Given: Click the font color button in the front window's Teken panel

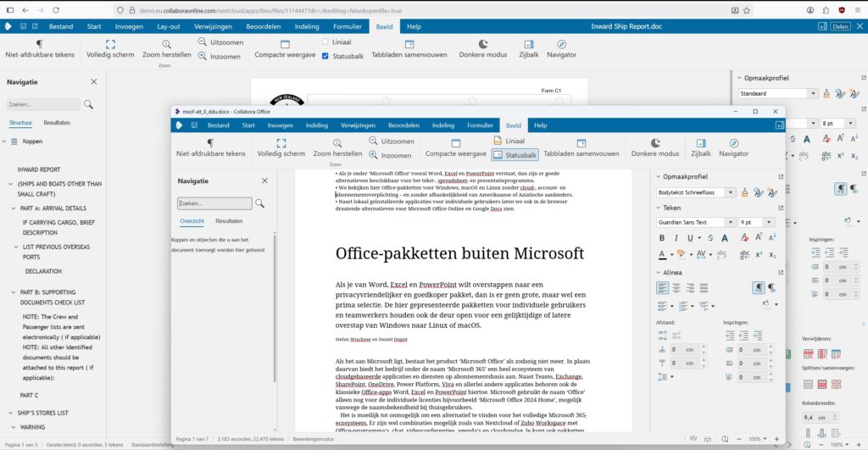Looking at the screenshot, I should click(x=663, y=253).
